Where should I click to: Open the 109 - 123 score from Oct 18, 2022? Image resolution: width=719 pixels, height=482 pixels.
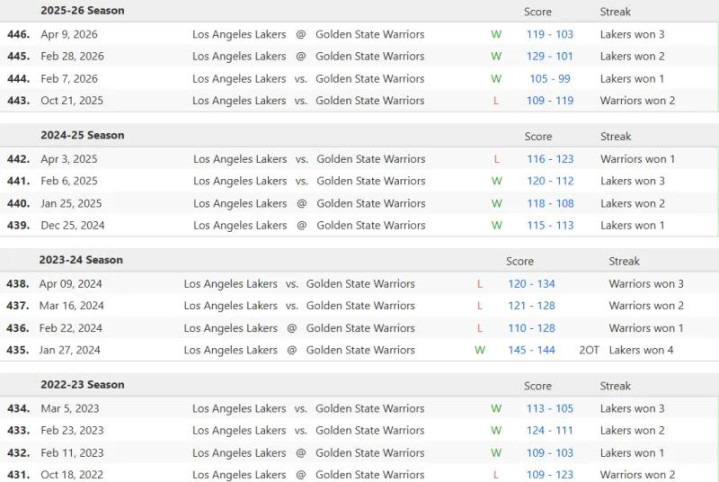[x=550, y=475]
